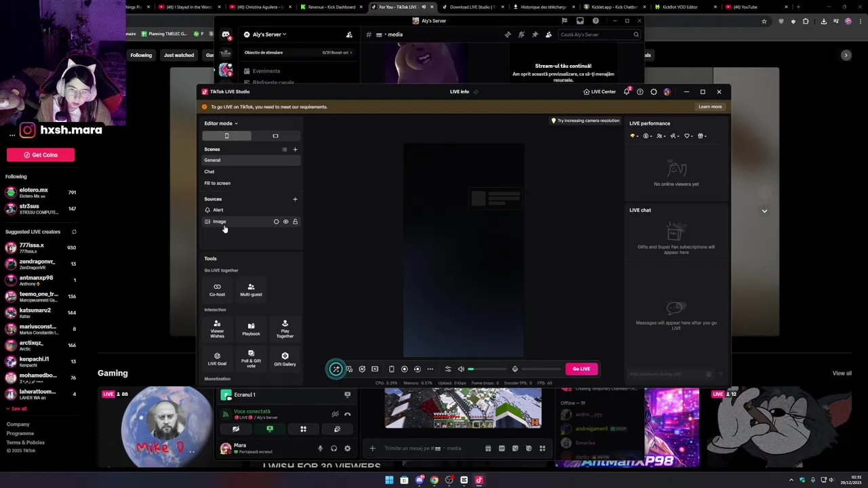
Task: Open audio mixer settings sliders icon
Action: pyautogui.click(x=448, y=369)
